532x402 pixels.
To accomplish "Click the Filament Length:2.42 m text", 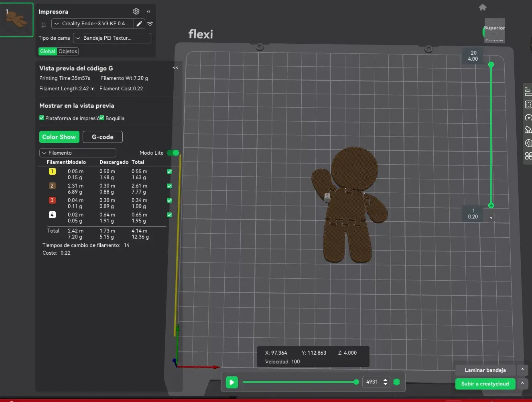I will [67, 89].
